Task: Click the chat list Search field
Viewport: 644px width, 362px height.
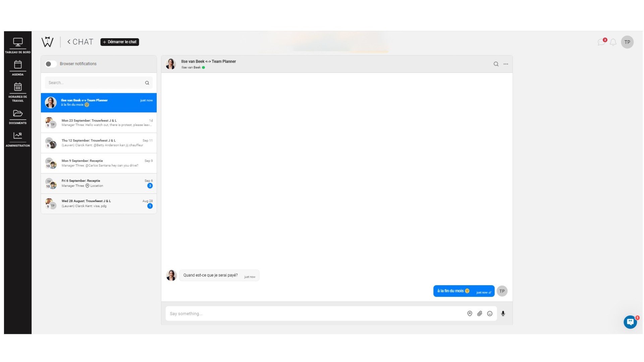Action: (94, 83)
